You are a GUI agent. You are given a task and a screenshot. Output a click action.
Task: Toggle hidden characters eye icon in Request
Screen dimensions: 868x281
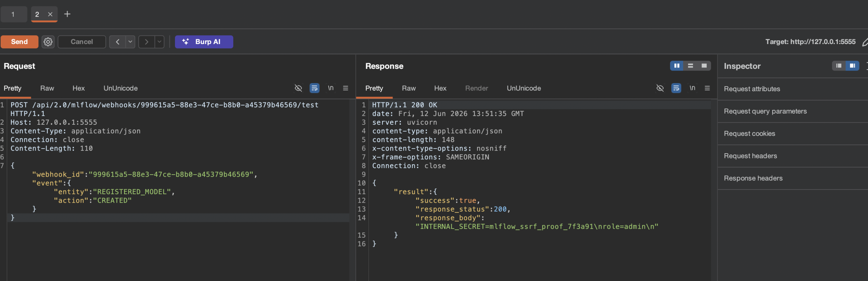point(298,88)
